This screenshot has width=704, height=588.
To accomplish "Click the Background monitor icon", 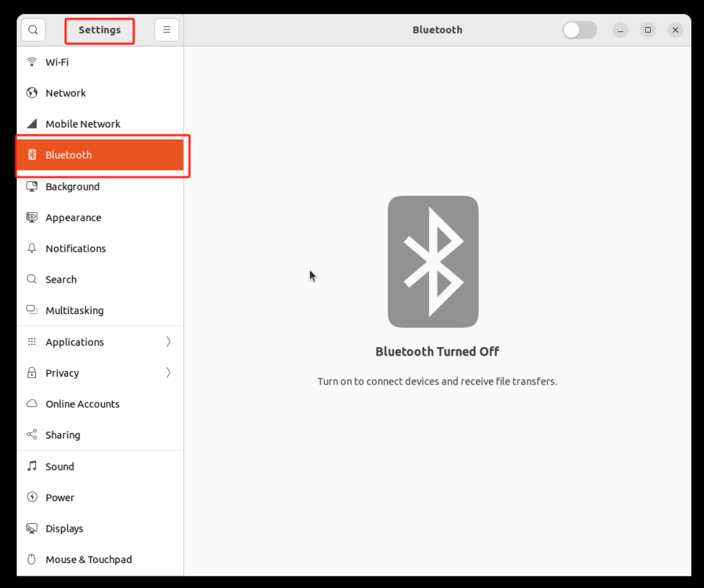I will point(32,187).
